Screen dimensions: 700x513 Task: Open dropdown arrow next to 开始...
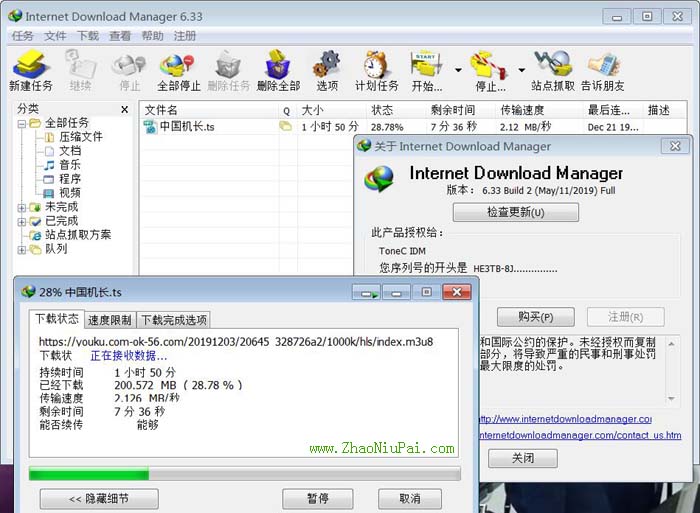pyautogui.click(x=458, y=70)
